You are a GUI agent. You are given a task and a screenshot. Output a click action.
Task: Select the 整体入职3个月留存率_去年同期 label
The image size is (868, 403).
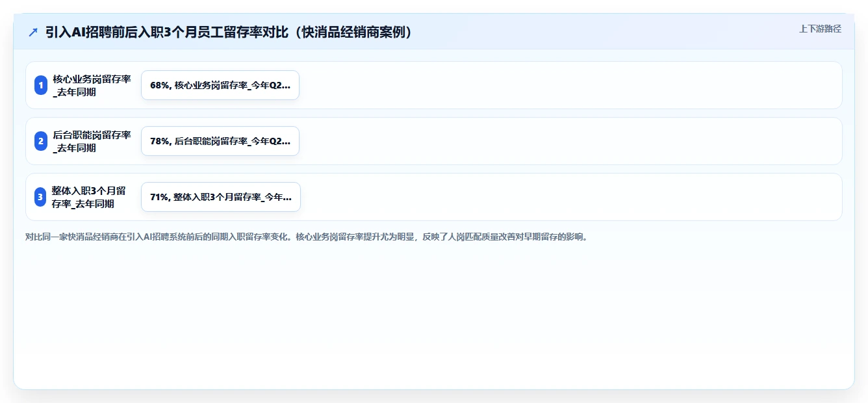[x=89, y=197]
